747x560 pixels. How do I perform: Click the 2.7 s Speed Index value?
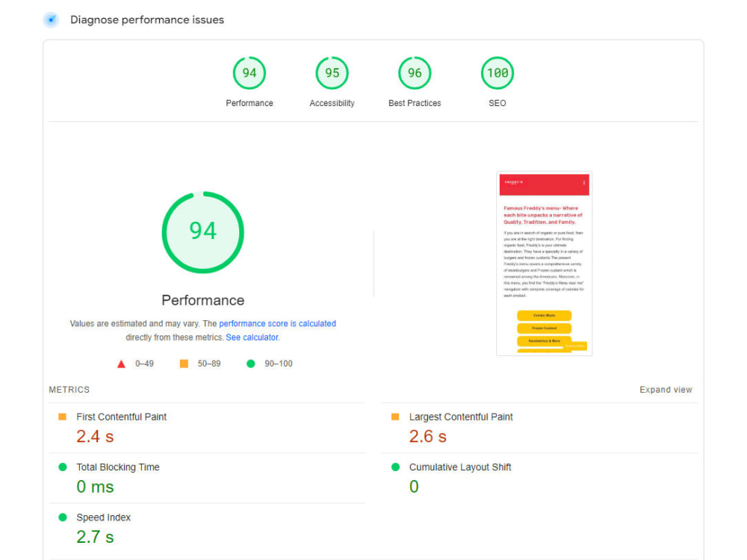(96, 537)
